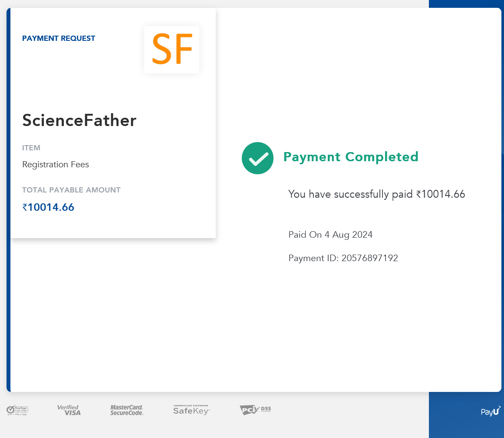The height and width of the screenshot is (438, 504).
Task: Click the American Express SafeKey logo
Action: click(191, 410)
